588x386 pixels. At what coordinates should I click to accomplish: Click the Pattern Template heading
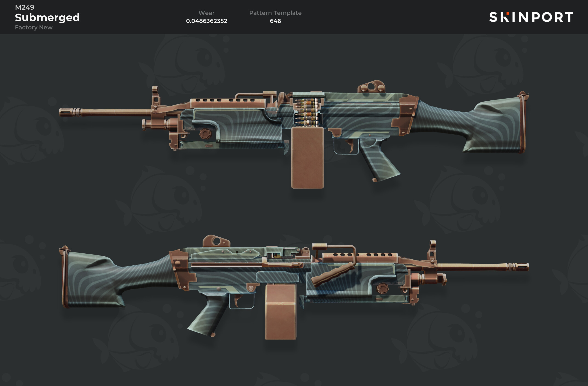(x=275, y=13)
